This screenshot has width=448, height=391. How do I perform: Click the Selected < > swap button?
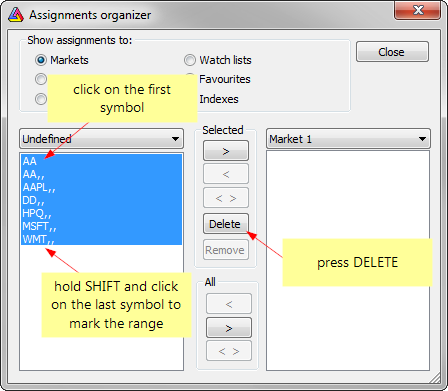click(x=226, y=198)
